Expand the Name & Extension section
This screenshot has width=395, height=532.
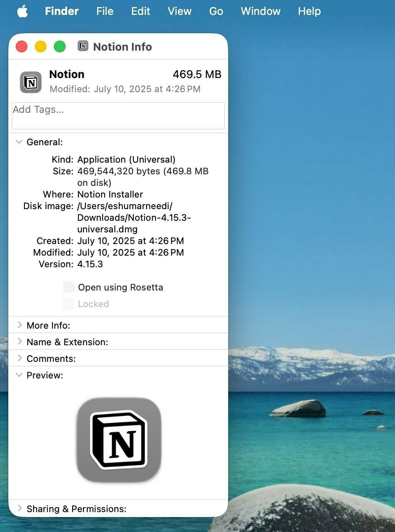[x=19, y=342]
